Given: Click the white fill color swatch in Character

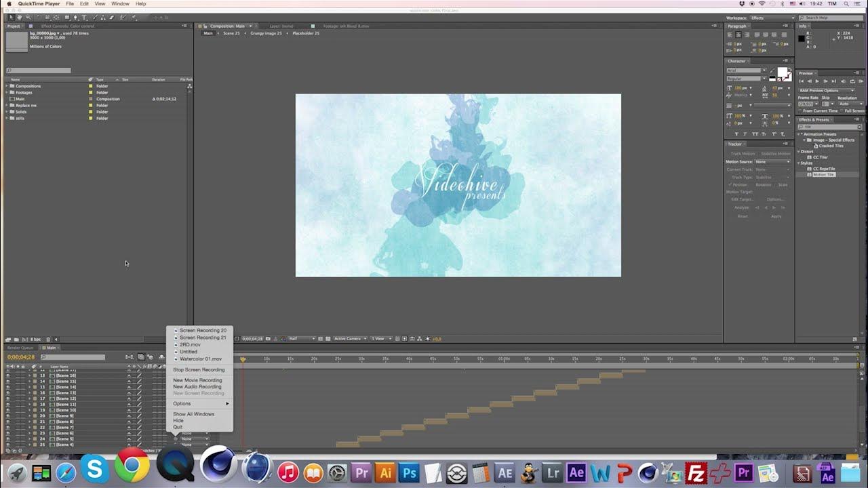Looking at the screenshot, I should point(783,72).
